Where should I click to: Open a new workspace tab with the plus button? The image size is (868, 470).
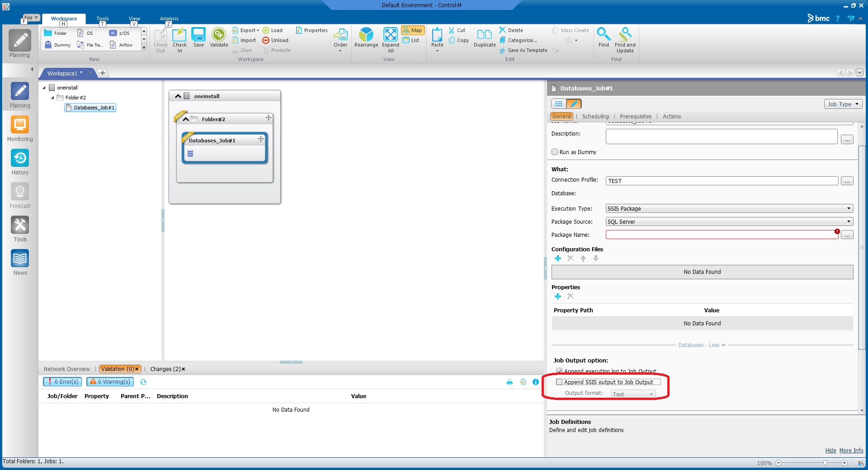pos(103,73)
